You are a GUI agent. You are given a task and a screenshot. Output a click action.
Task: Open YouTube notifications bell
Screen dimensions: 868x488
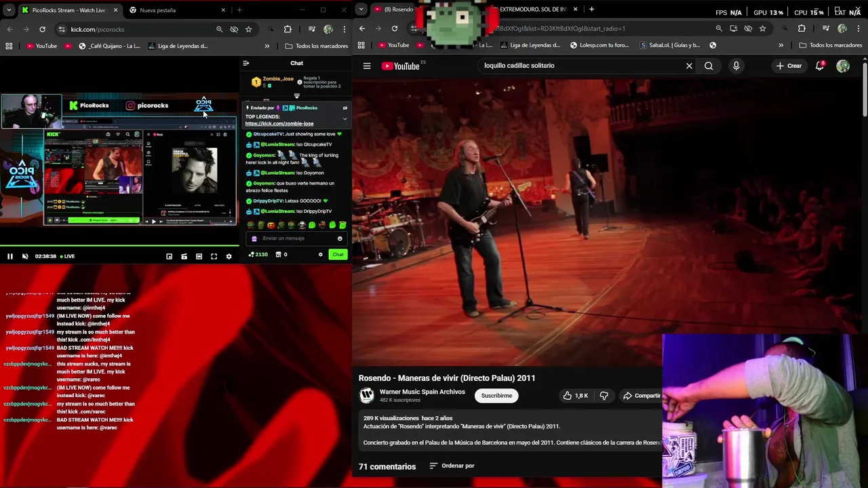pos(819,66)
